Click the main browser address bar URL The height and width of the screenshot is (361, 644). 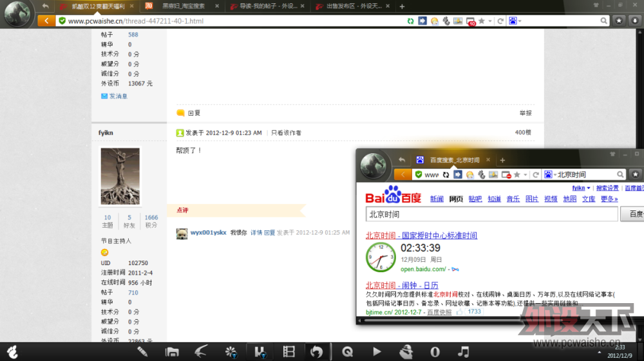pos(135,21)
